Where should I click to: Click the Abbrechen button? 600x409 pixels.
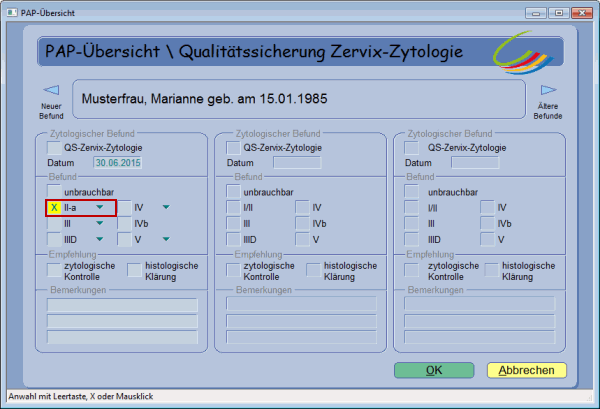[x=526, y=369]
